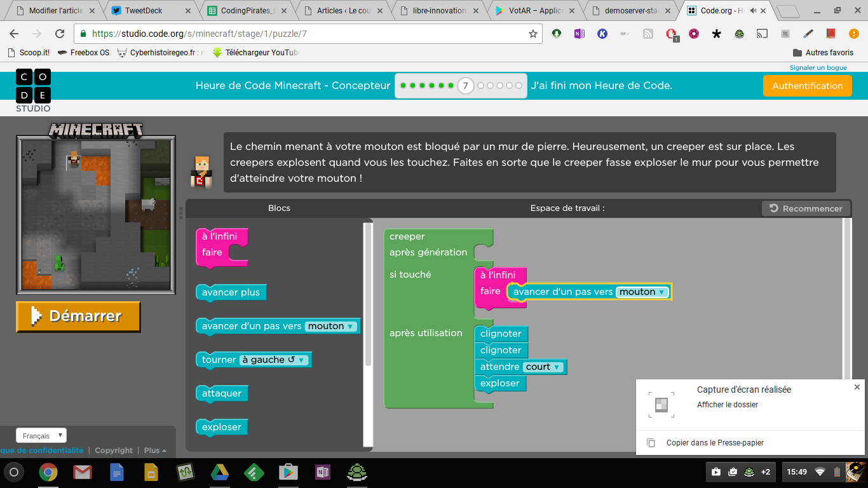The image size is (868, 488).
Task: Close the screenshot notification
Action: click(857, 387)
